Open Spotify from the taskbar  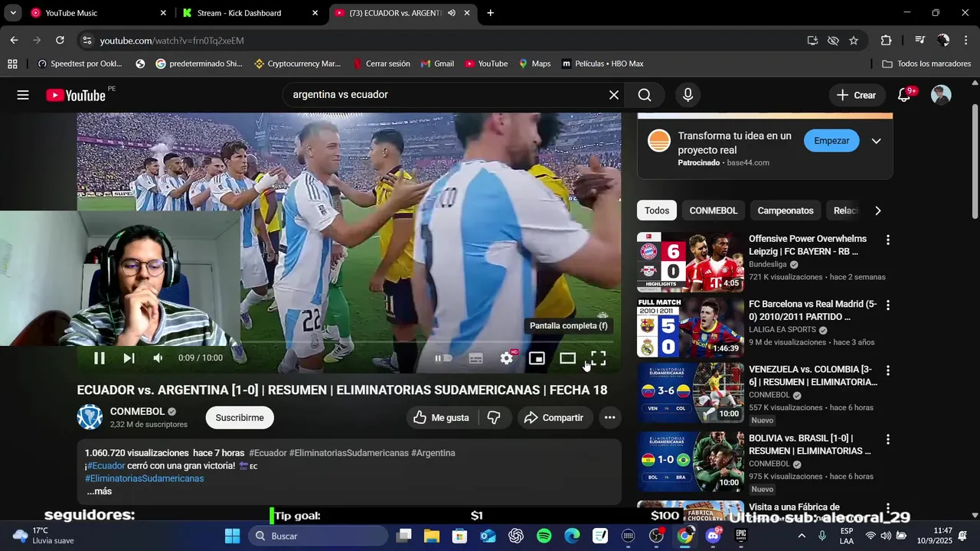(544, 536)
